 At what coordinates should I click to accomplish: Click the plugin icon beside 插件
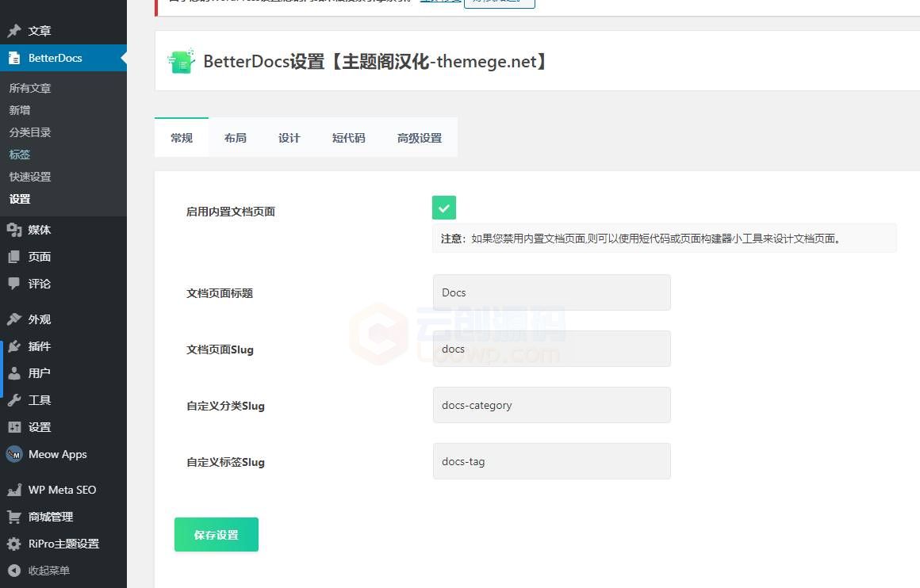pyautogui.click(x=14, y=346)
